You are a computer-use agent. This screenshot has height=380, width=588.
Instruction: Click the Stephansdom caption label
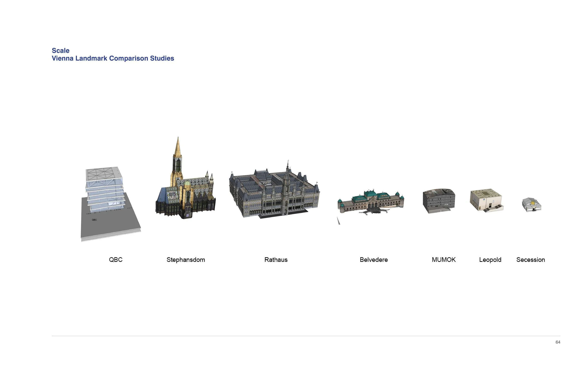tap(186, 260)
